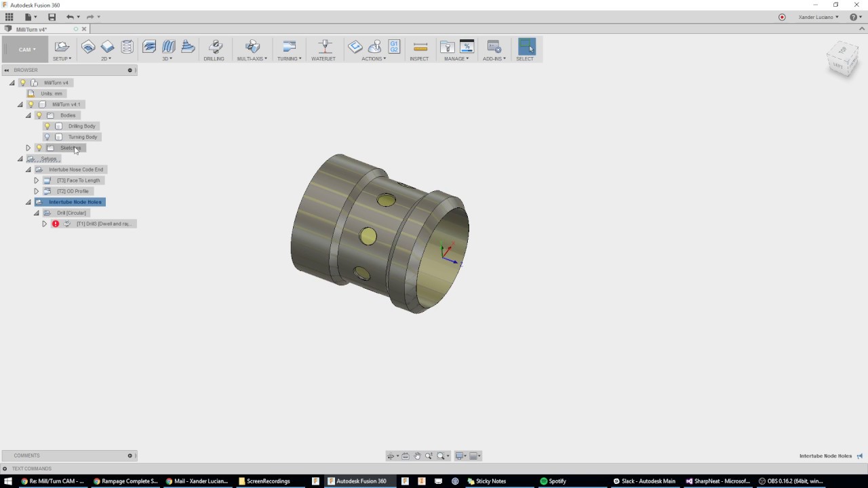Click the new Setup folder icon
Screen dimensions: 868x488
click(x=62, y=46)
